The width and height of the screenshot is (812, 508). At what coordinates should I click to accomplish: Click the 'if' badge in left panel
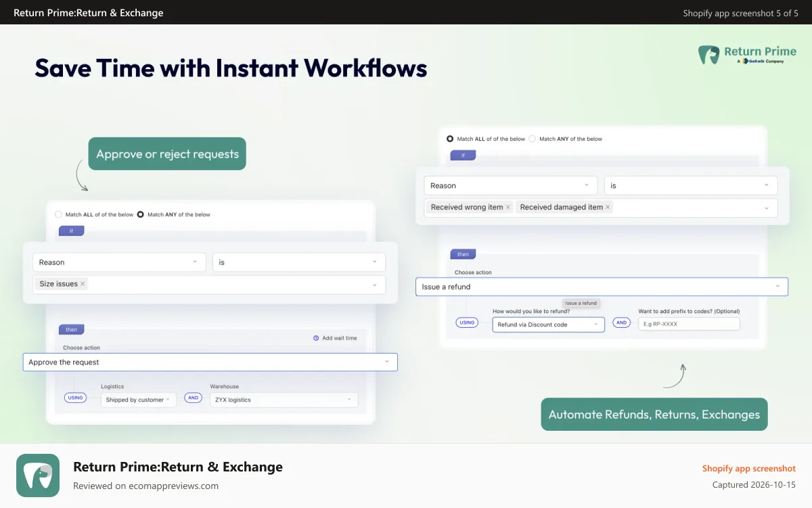point(71,231)
